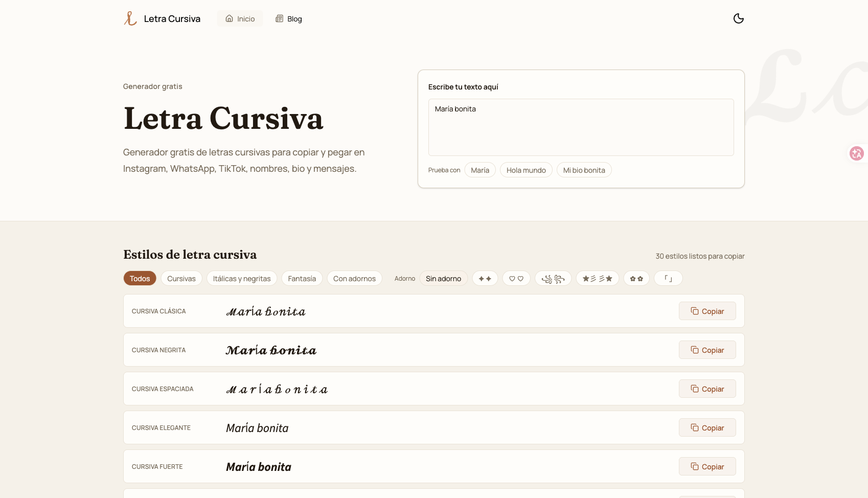Click the CURSIVA ESPACIADA row label
The image size is (868, 498).
(163, 389)
